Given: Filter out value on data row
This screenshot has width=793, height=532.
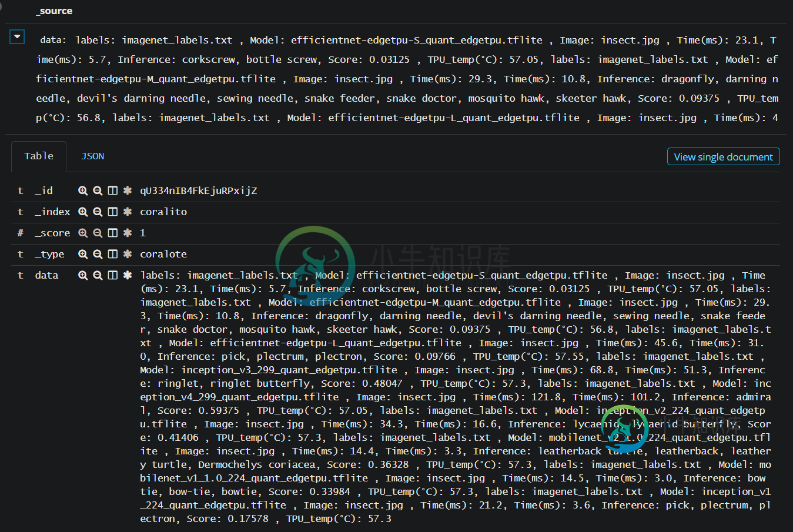Looking at the screenshot, I should tap(98, 275).
